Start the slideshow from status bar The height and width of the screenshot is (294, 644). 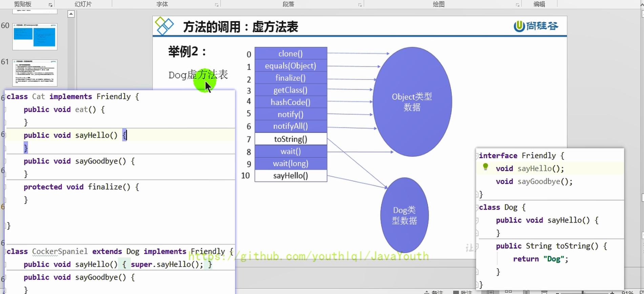tap(544, 292)
